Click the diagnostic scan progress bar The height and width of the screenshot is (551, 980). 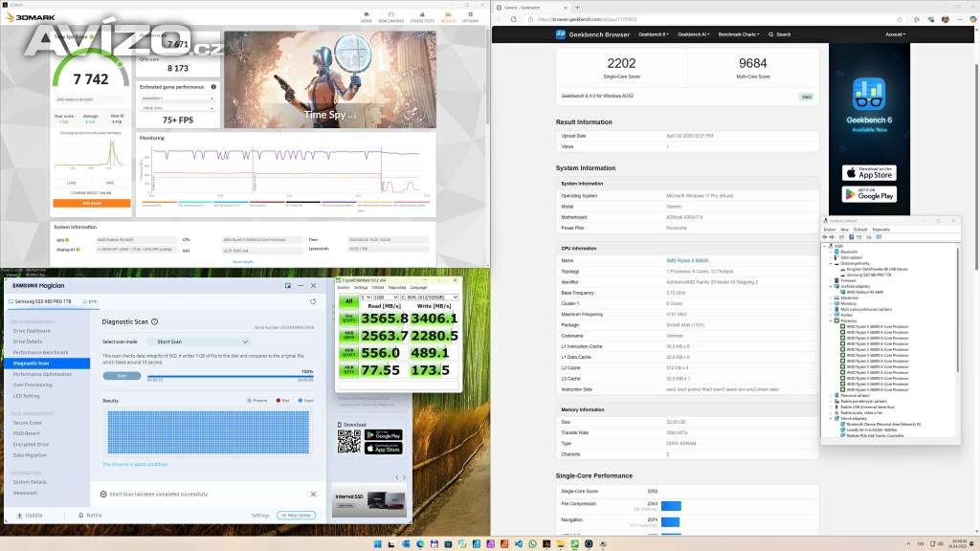click(x=230, y=377)
